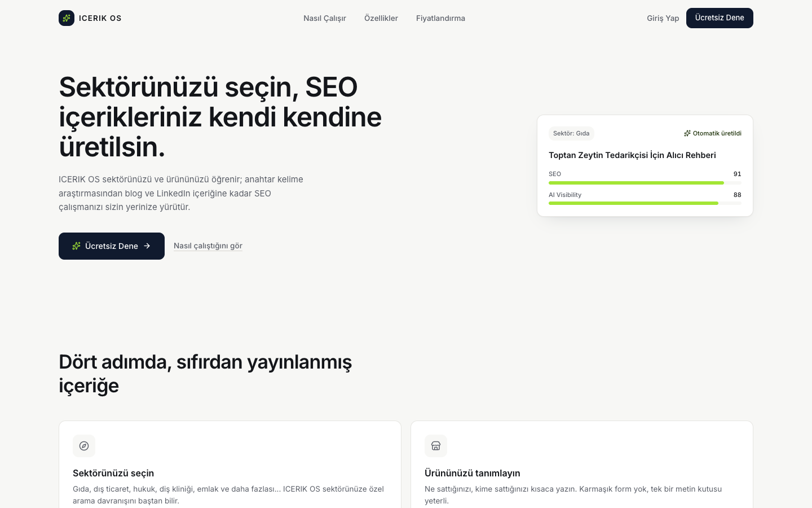Click compass icon on Sektörünüzü seçin card
Screen dimensions: 812x508
point(84,446)
